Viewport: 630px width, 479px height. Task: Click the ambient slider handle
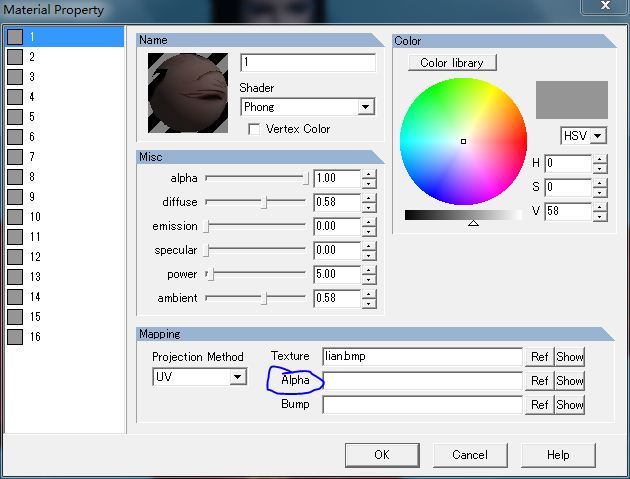pyautogui.click(x=264, y=298)
